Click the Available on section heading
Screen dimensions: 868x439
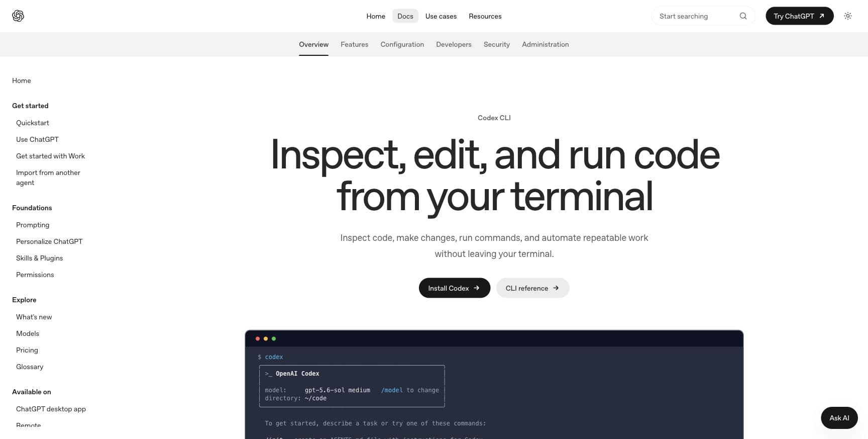click(x=32, y=392)
